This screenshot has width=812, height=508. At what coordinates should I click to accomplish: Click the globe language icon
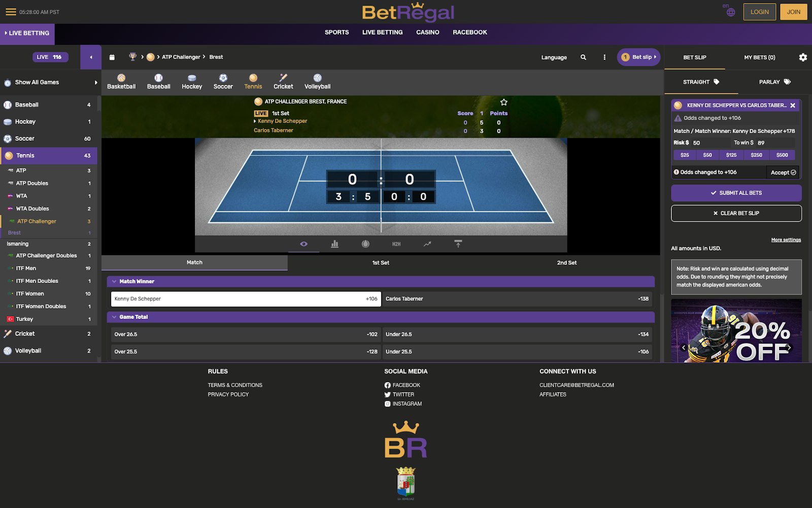coord(730,12)
